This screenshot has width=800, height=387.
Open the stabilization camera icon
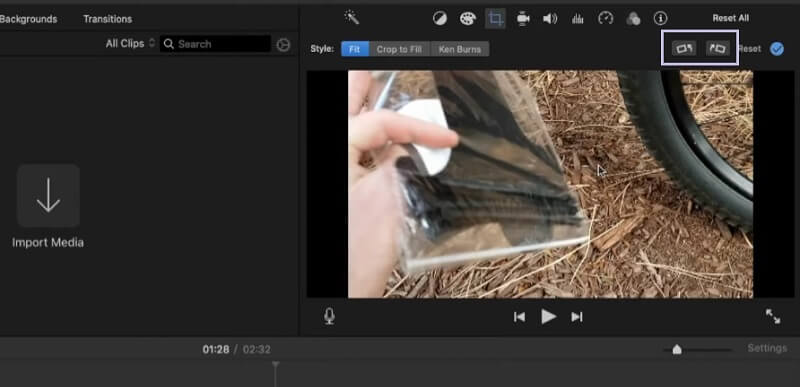(x=522, y=19)
